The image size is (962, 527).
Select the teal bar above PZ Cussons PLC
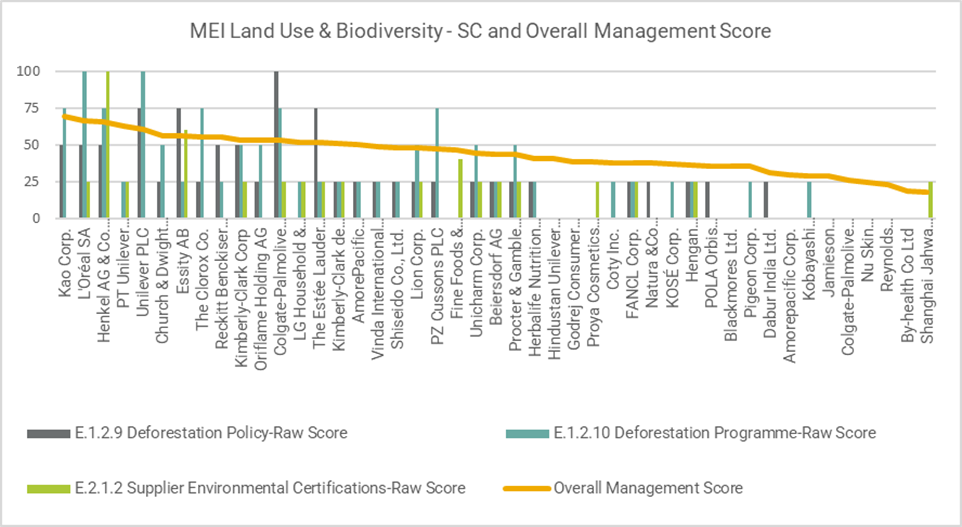pos(437,162)
